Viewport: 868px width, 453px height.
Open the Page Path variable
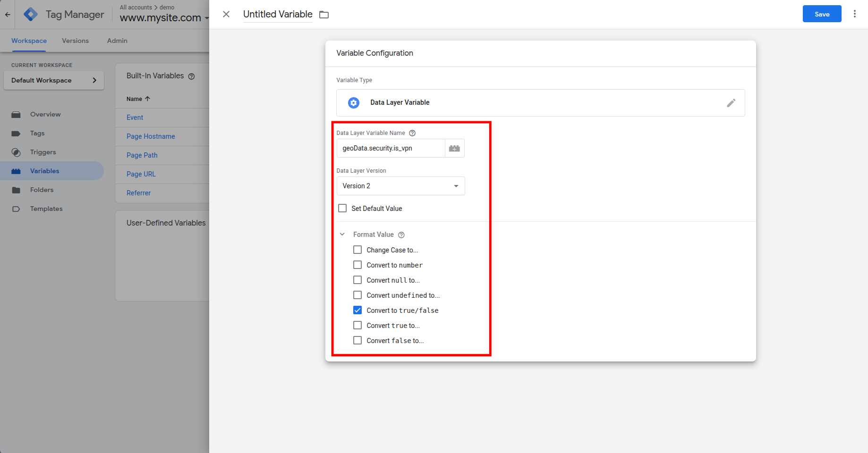coord(142,155)
